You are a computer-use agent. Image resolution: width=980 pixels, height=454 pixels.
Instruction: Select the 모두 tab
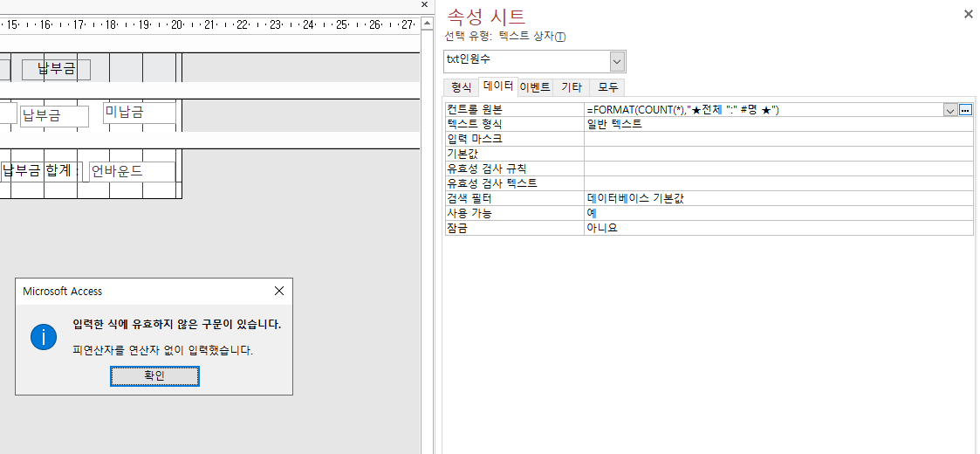[x=607, y=87]
